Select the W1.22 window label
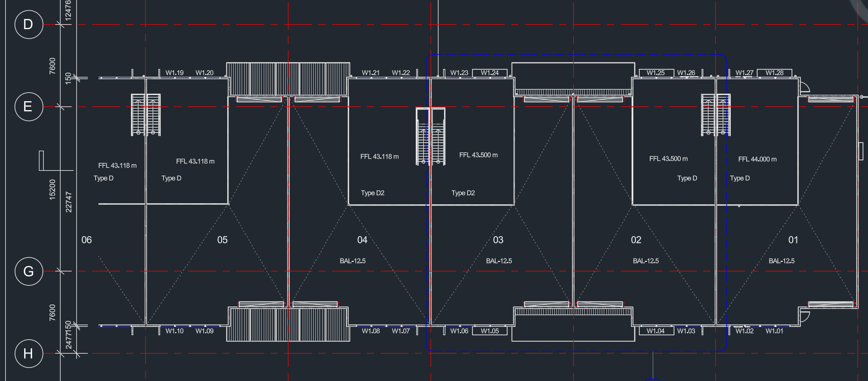 click(x=401, y=73)
